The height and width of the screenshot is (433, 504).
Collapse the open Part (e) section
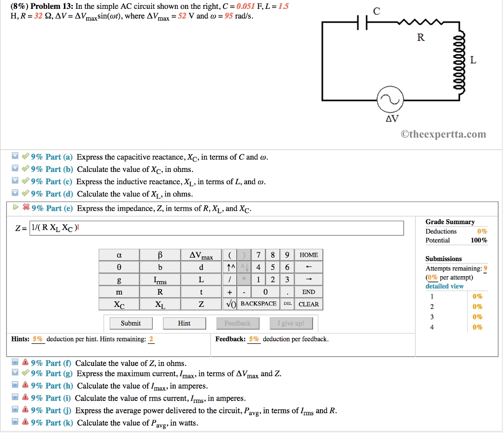click(x=15, y=208)
